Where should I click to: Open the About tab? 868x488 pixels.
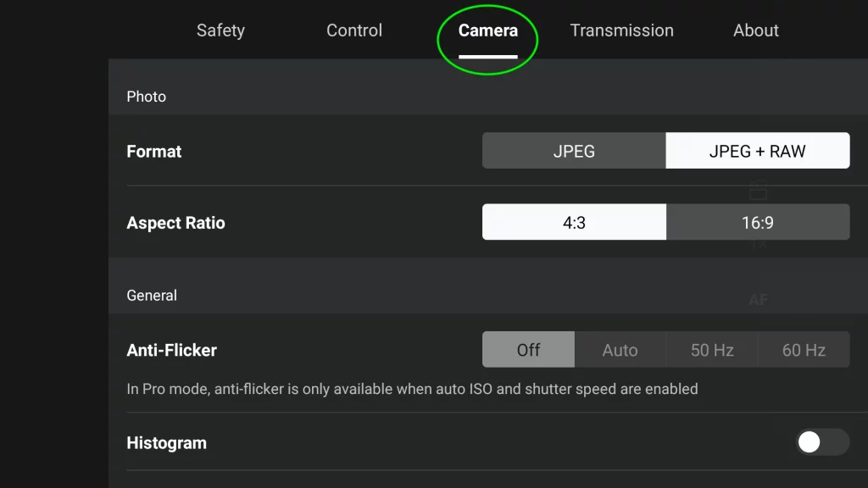tap(755, 30)
